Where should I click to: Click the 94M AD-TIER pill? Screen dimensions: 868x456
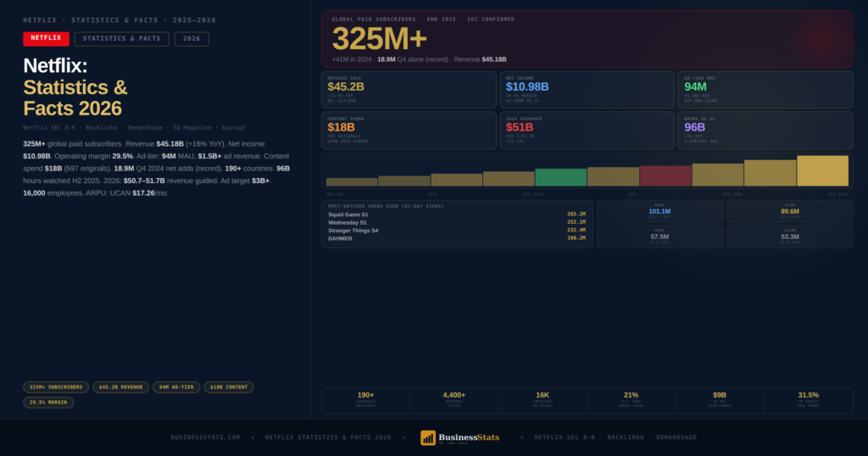(x=176, y=387)
